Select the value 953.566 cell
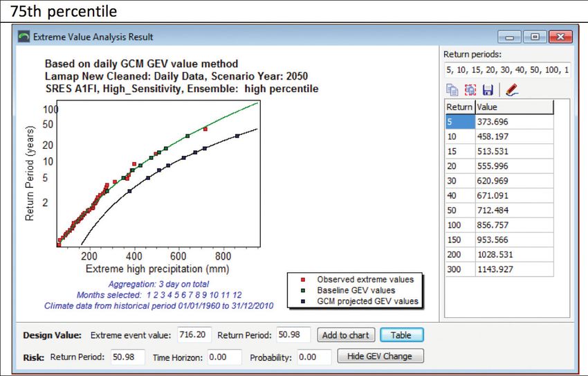 [515, 240]
